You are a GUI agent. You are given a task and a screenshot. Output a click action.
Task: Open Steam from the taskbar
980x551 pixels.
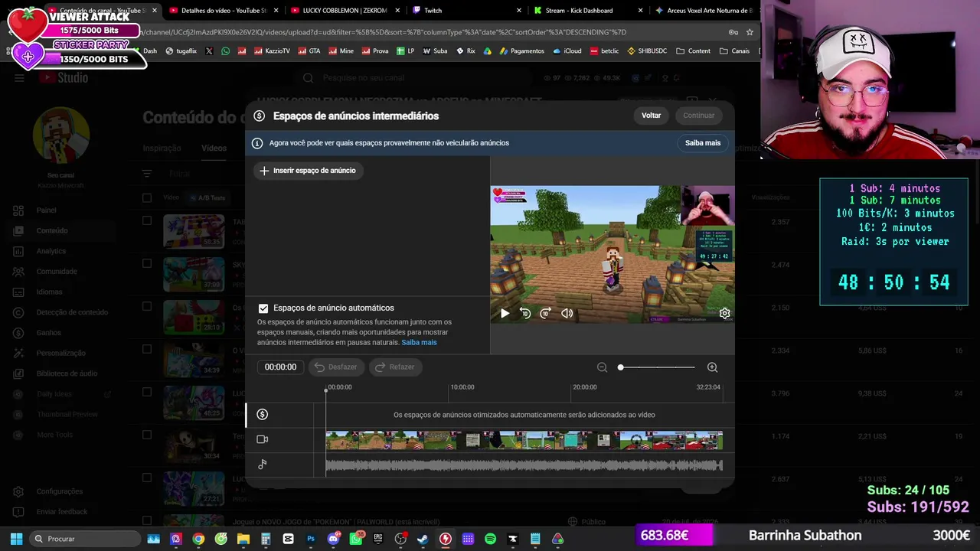click(423, 539)
